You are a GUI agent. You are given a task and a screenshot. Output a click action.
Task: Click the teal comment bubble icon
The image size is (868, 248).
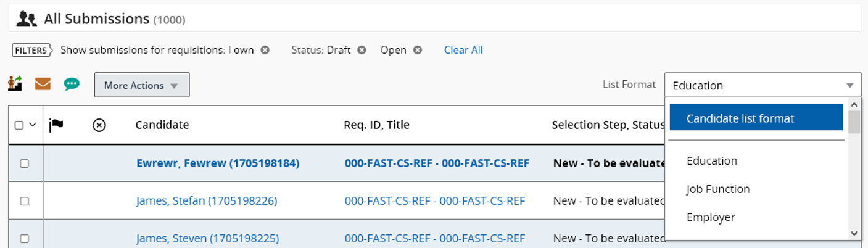(x=72, y=84)
